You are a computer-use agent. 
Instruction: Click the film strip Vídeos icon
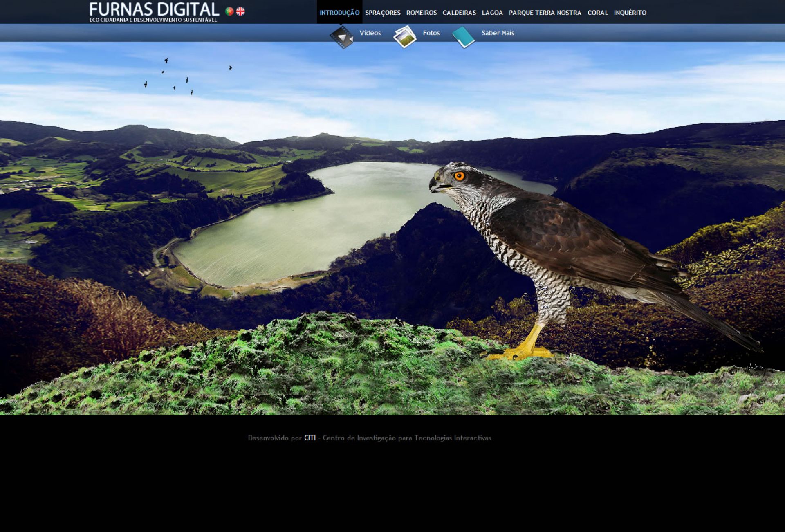pyautogui.click(x=341, y=37)
